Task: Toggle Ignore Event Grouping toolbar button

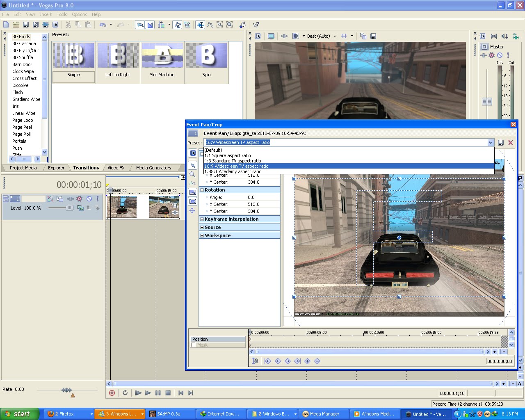Action: pyautogui.click(x=187, y=25)
